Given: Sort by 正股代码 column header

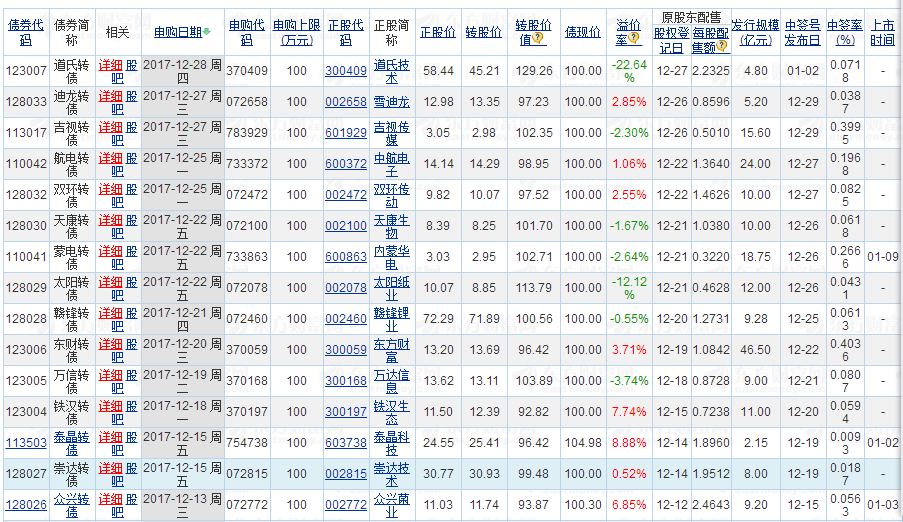Looking at the screenshot, I should click(346, 32).
